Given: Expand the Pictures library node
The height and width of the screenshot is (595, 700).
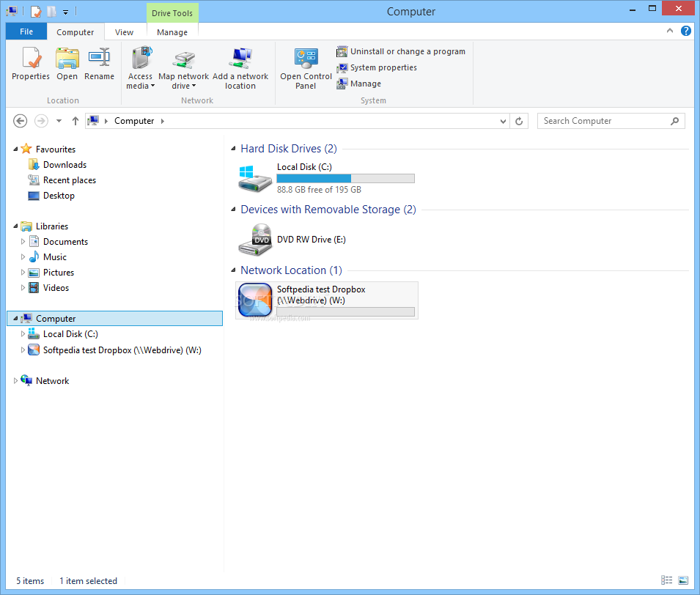Looking at the screenshot, I should [x=23, y=273].
